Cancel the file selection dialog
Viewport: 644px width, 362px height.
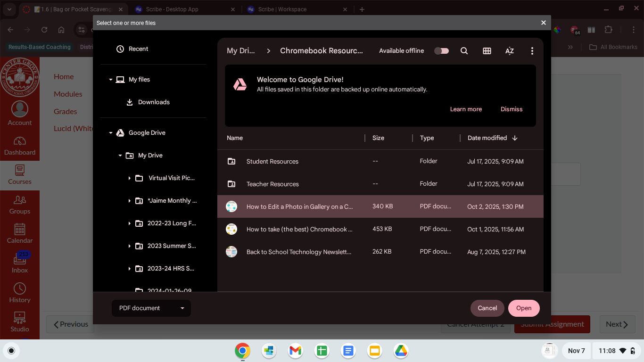pos(487,308)
